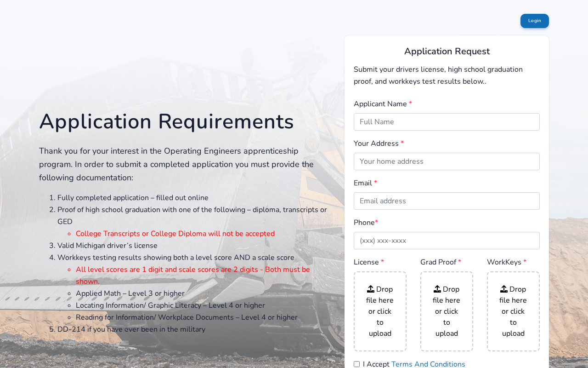Screen dimensions: 588x368
Task: Click the upload icon in License drop zone
Action: pos(371,289)
